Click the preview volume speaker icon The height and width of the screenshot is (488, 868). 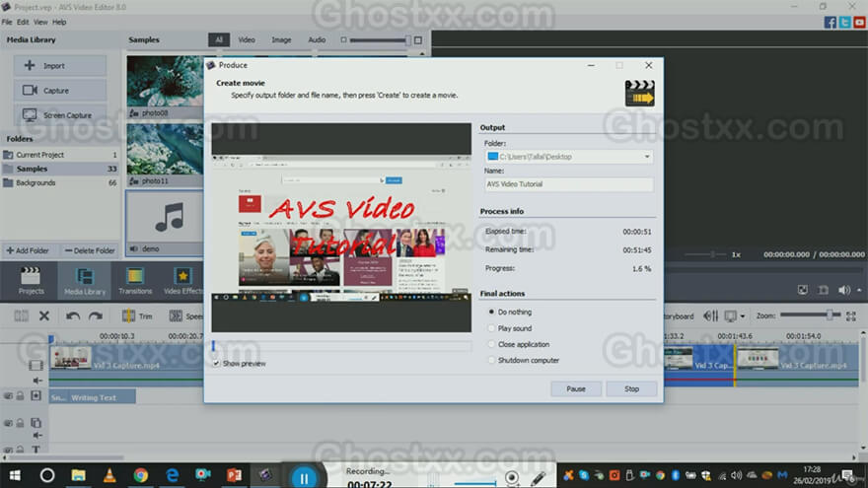click(843, 290)
